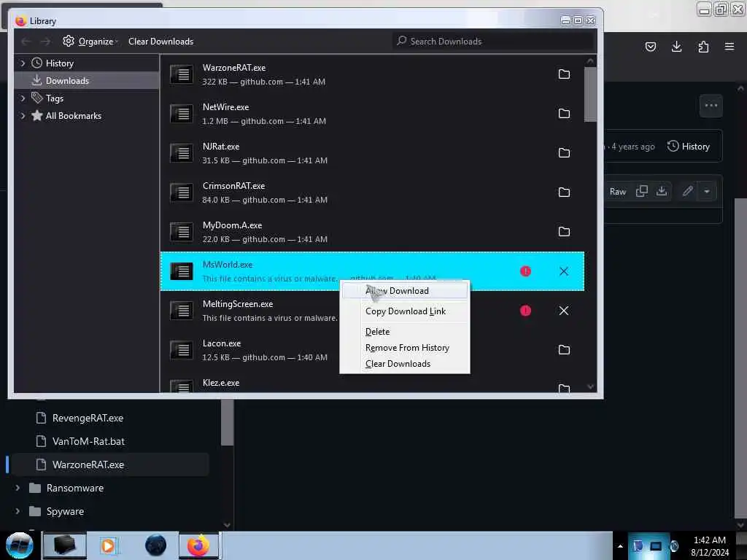
Task: Open the three-dots more options button on GitHub
Action: [x=711, y=106]
